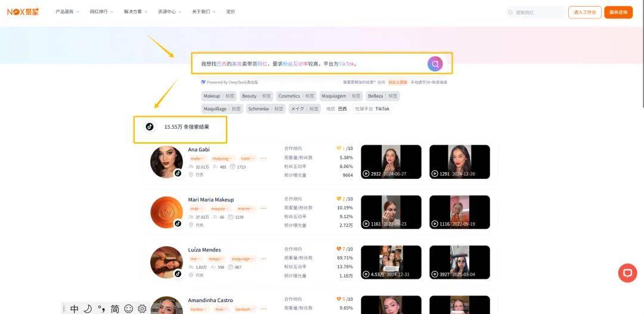
Task: Open the orange chat support bubble
Action: pos(627,273)
